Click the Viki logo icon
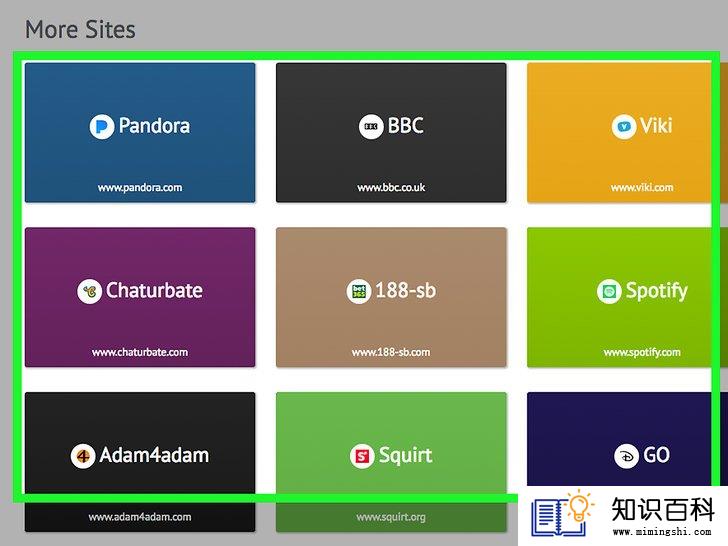Image resolution: width=728 pixels, height=546 pixels. click(x=624, y=126)
